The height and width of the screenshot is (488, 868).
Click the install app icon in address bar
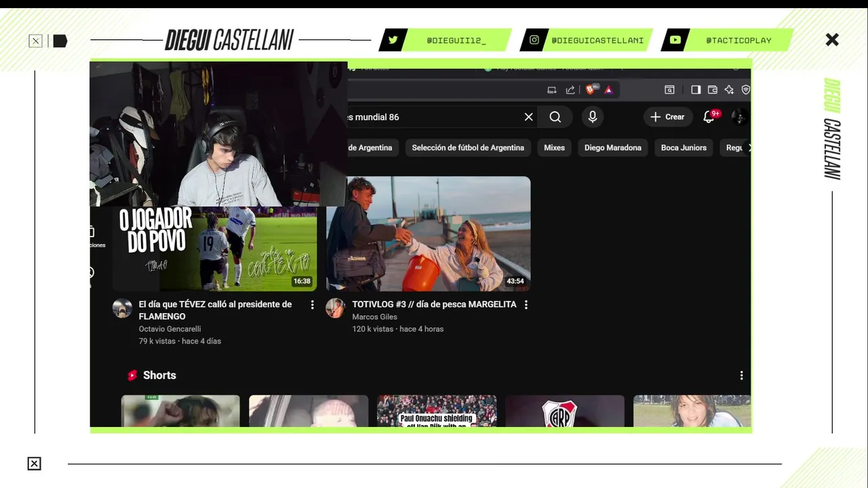552,89
